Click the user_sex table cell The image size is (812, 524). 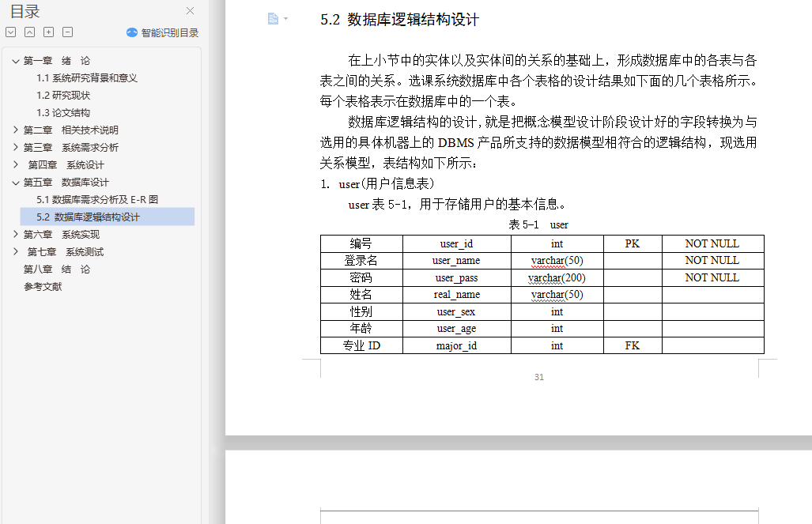(x=457, y=311)
